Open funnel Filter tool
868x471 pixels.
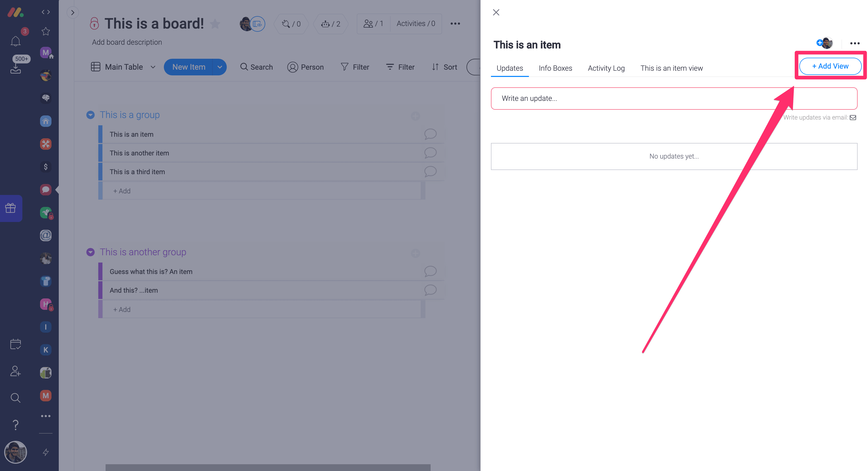pos(355,67)
